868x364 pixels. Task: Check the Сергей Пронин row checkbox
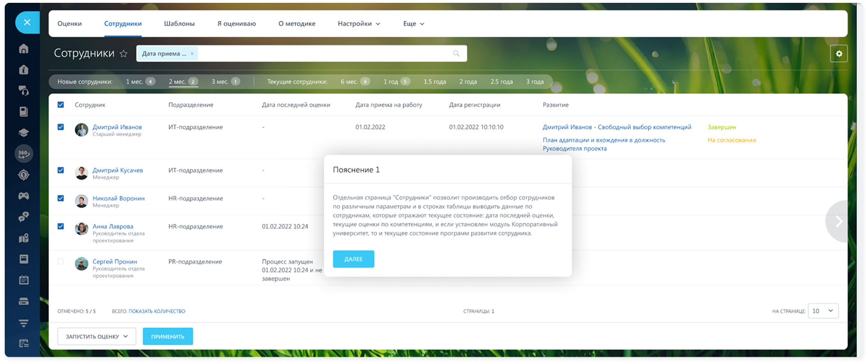point(61,262)
